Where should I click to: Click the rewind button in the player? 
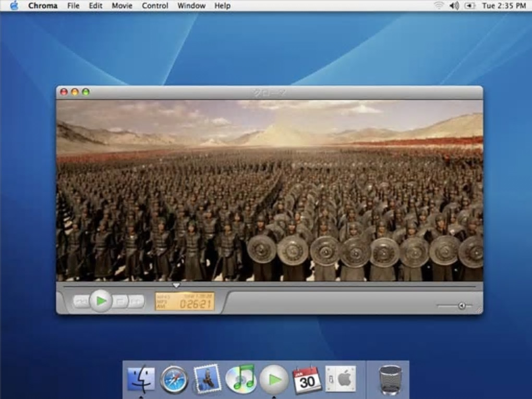tap(81, 301)
